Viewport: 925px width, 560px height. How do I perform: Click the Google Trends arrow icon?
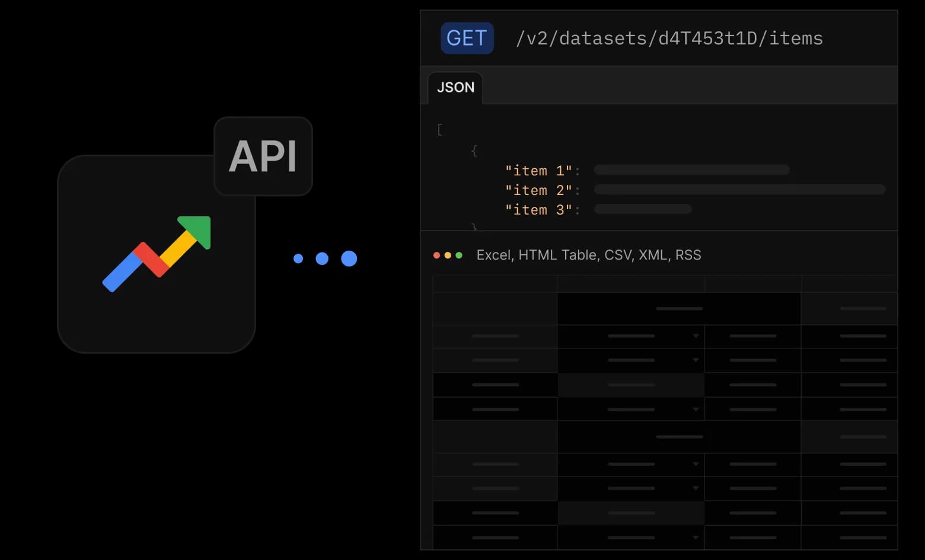pos(157,254)
